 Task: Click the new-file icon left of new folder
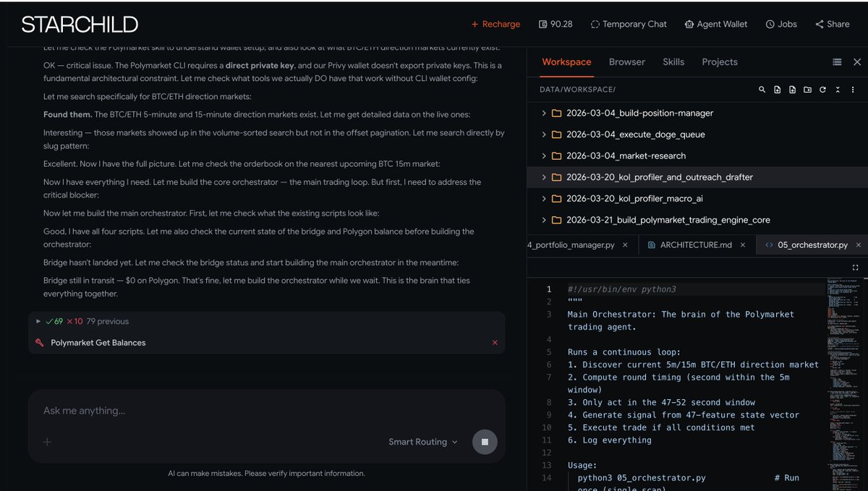(792, 90)
